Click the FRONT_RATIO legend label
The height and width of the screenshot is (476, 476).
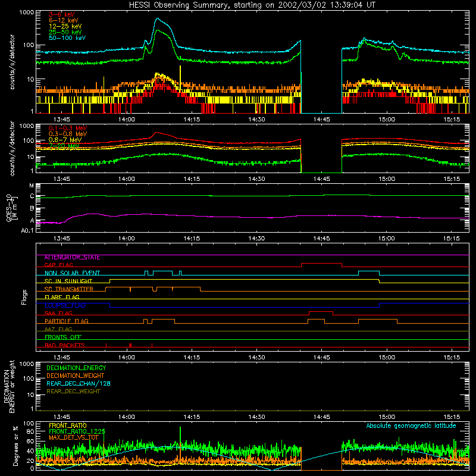tap(68, 425)
